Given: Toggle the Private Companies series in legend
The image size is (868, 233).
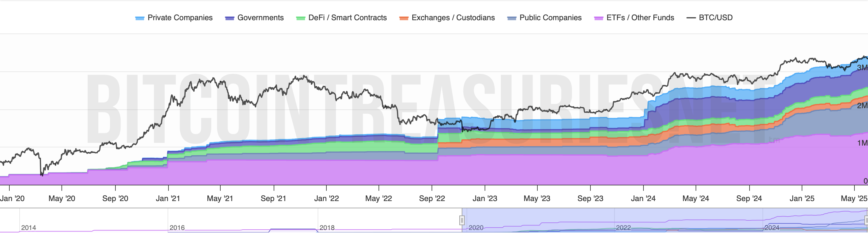Looking at the screenshot, I should click(x=174, y=17).
